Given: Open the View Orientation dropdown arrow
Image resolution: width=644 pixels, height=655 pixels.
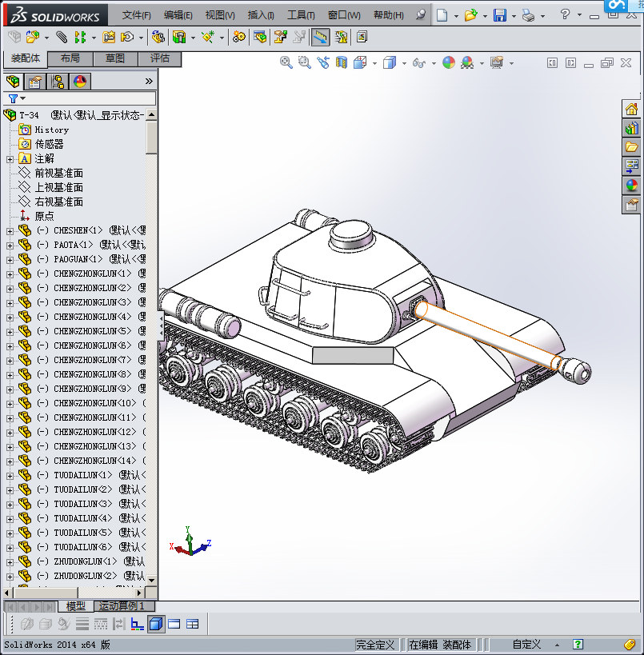Looking at the screenshot, I should tap(374, 62).
